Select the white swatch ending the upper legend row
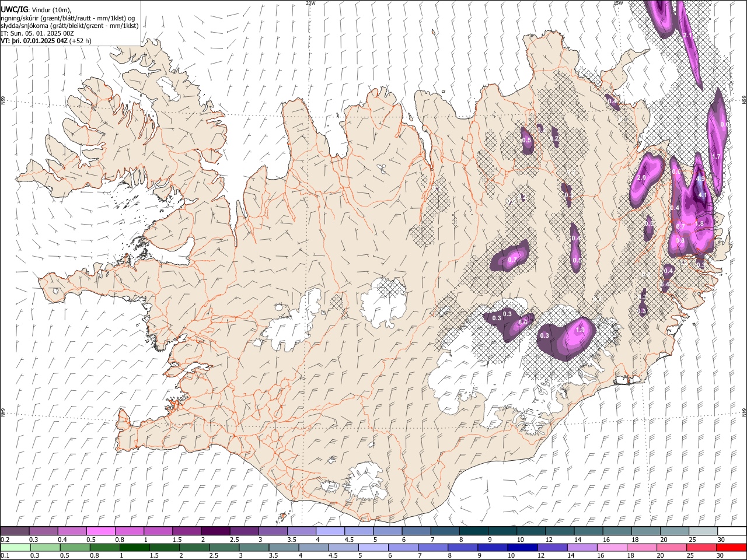 [732, 531]
